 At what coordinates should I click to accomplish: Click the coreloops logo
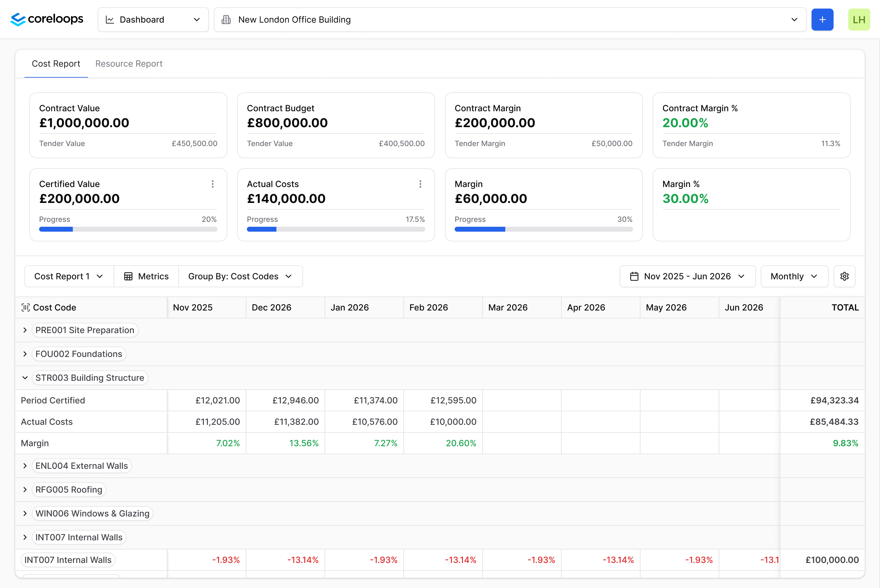(46, 19)
